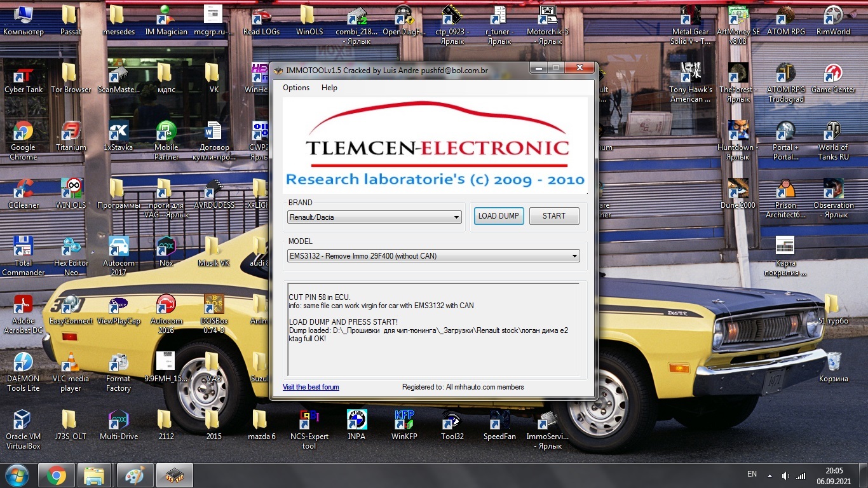Select the CCleaner desktop icon

(x=24, y=194)
